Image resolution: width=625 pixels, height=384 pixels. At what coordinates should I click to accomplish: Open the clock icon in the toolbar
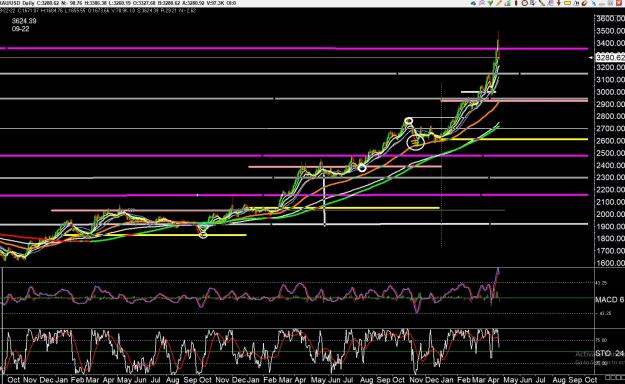(525, 3)
